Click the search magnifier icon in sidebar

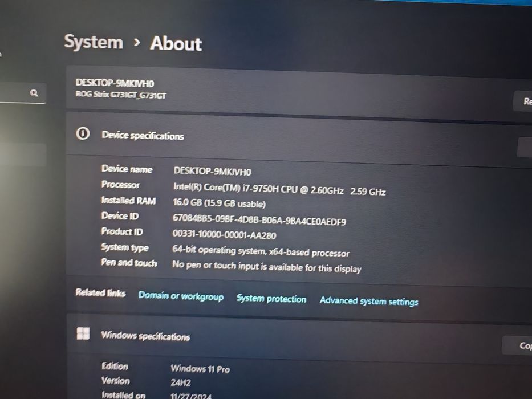(x=34, y=93)
